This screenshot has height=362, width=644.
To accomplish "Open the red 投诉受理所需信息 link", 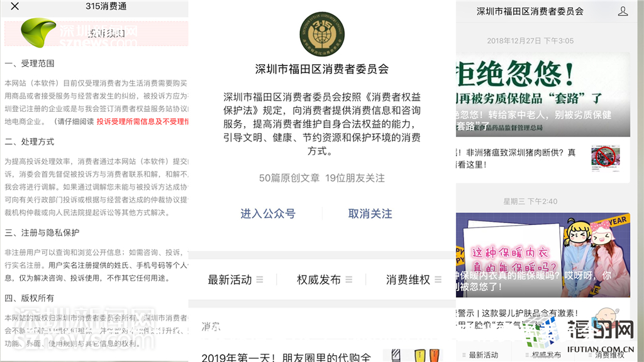I will click(x=143, y=121).
